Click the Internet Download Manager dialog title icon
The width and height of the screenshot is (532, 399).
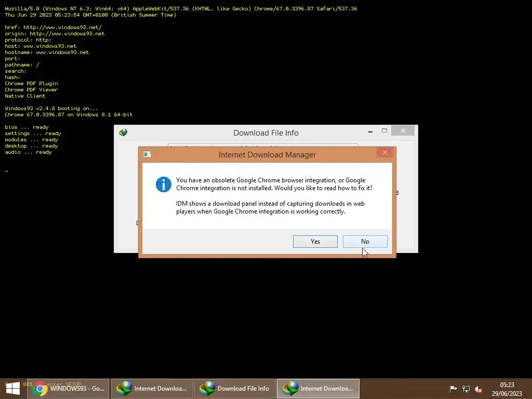point(147,154)
